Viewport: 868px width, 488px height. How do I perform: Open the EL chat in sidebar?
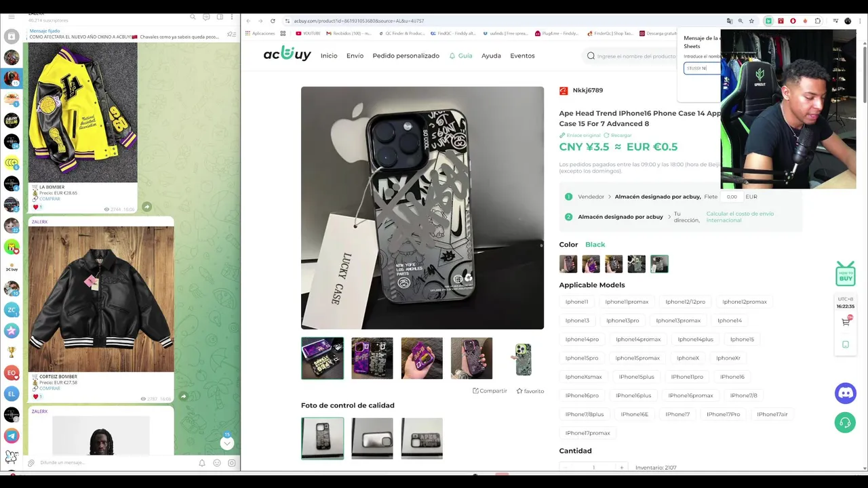coord(12,394)
